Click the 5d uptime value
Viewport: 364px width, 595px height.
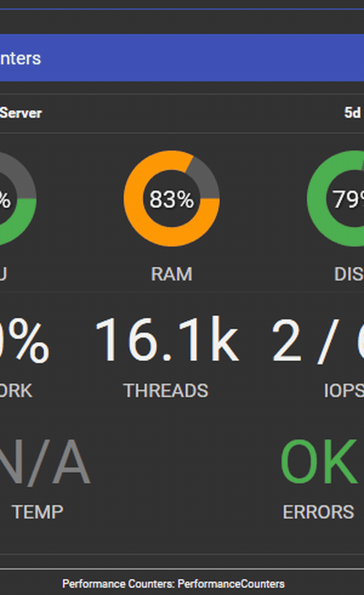[x=352, y=113]
